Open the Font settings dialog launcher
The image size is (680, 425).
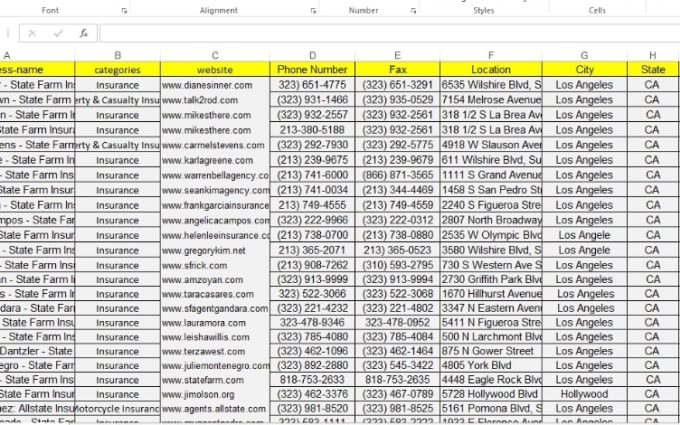[124, 11]
